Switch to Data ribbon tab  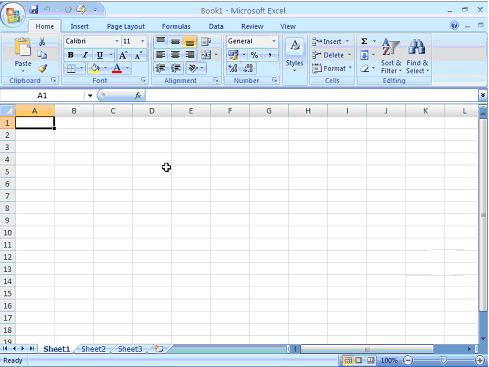click(216, 26)
